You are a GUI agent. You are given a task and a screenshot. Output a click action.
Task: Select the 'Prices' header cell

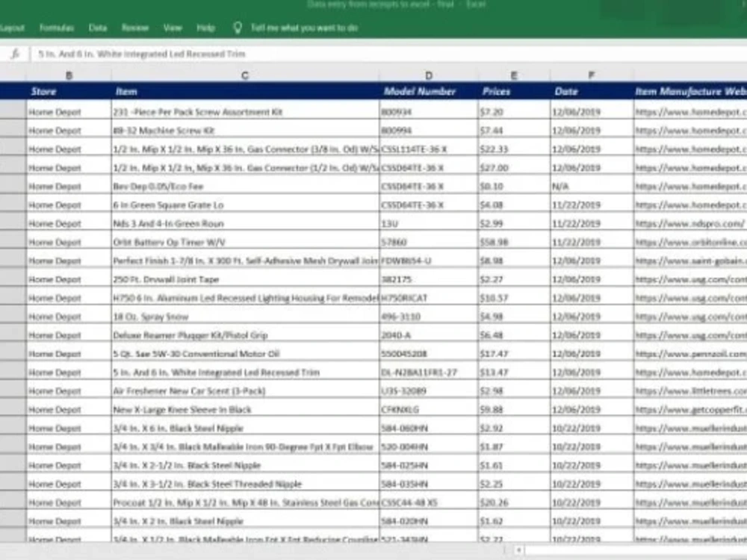coord(514,91)
